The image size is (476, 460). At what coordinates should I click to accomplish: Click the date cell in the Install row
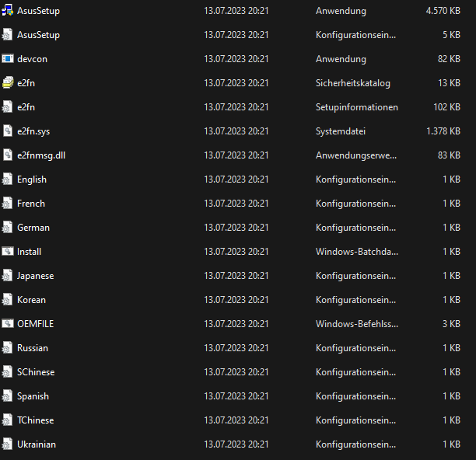[236, 252]
